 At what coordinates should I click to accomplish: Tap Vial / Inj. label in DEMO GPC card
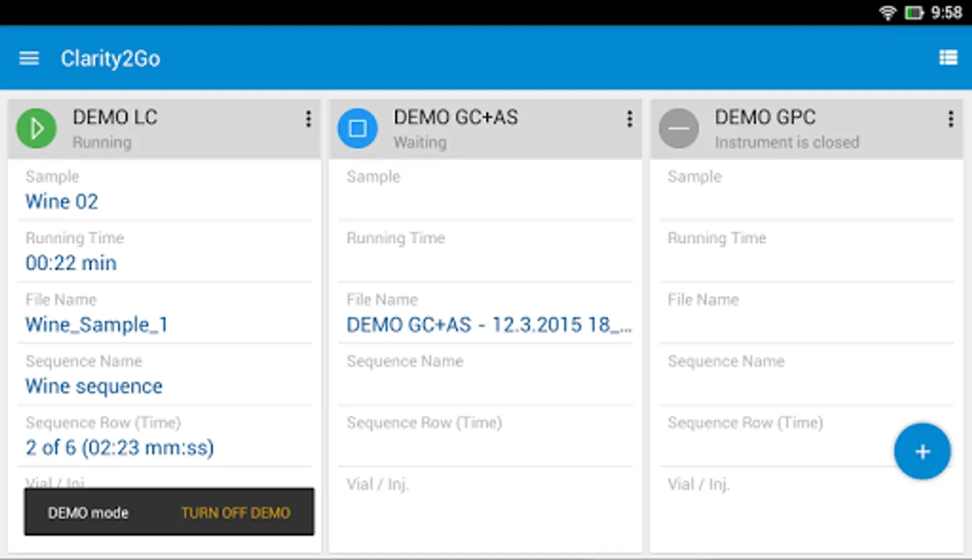click(x=699, y=485)
